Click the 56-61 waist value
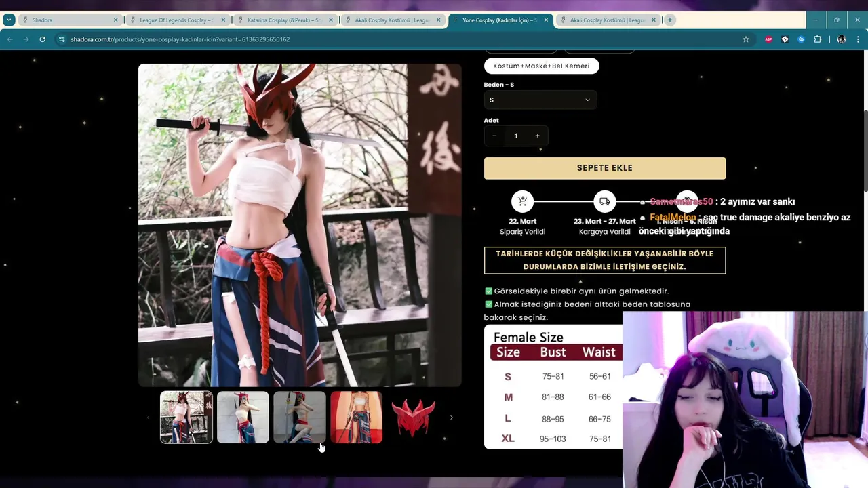Screen dimensions: 868x488 coord(600,376)
